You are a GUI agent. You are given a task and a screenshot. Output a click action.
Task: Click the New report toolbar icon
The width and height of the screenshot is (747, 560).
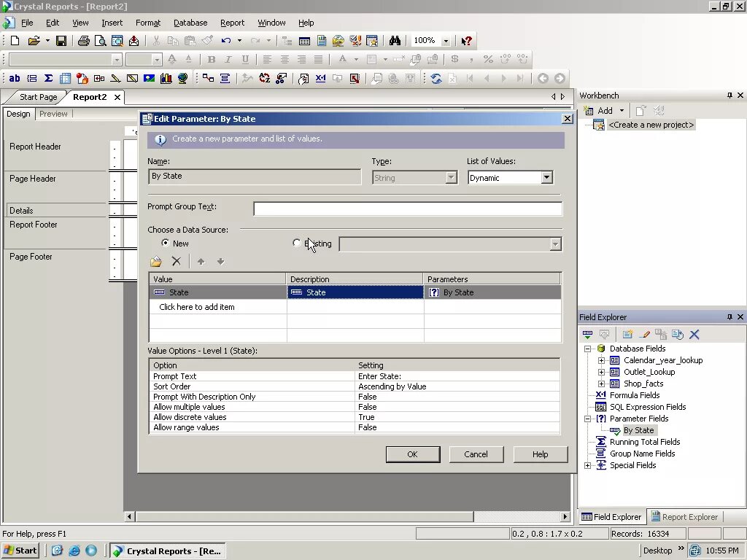pyautogui.click(x=15, y=41)
